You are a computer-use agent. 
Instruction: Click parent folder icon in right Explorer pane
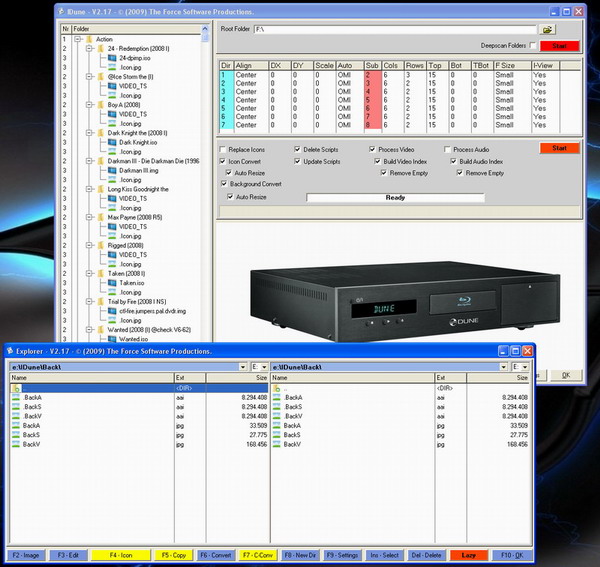coord(277,388)
